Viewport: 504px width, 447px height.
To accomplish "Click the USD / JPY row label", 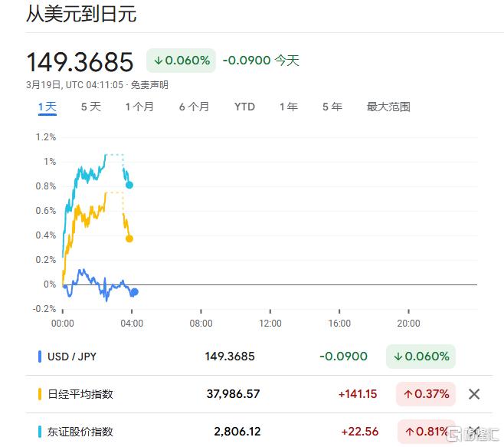I will 74,357.
